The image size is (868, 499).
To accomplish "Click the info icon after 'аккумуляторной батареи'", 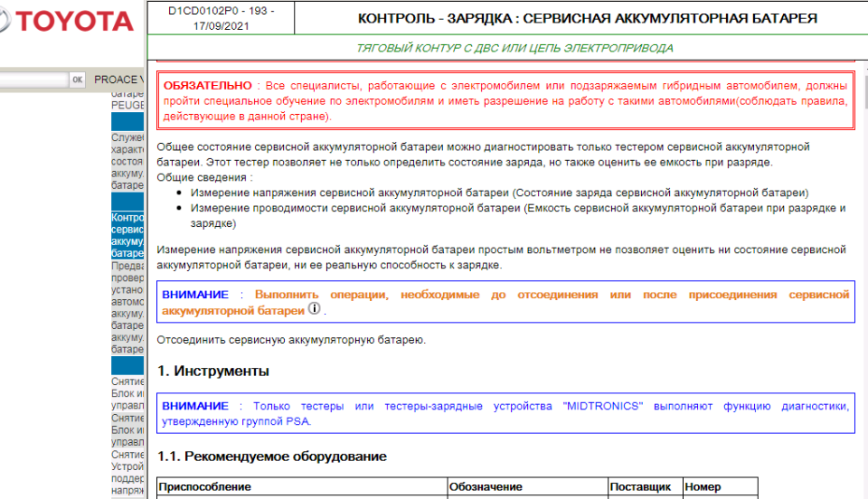I will 314,308.
